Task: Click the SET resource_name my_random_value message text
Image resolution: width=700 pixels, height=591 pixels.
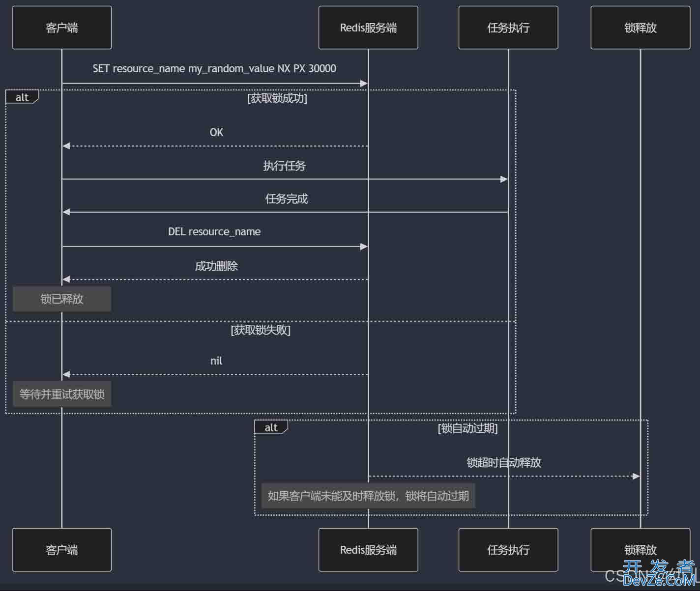Action: click(x=214, y=68)
